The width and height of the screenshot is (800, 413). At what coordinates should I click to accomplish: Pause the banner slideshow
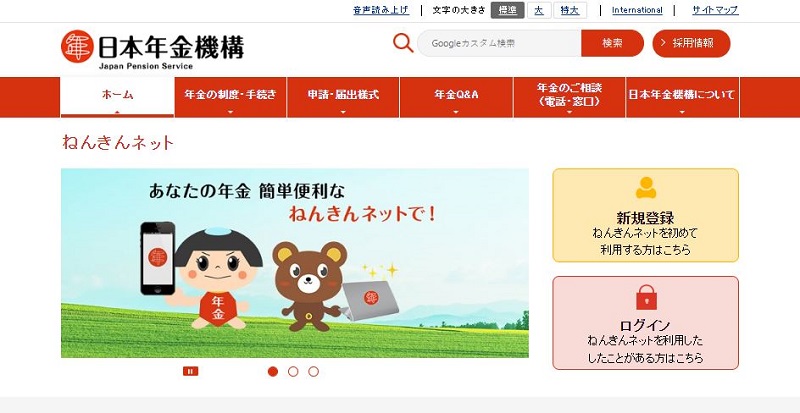coord(190,371)
